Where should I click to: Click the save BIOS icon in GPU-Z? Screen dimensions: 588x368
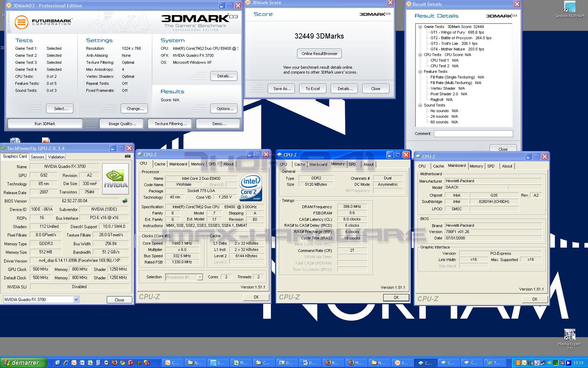coord(125,201)
